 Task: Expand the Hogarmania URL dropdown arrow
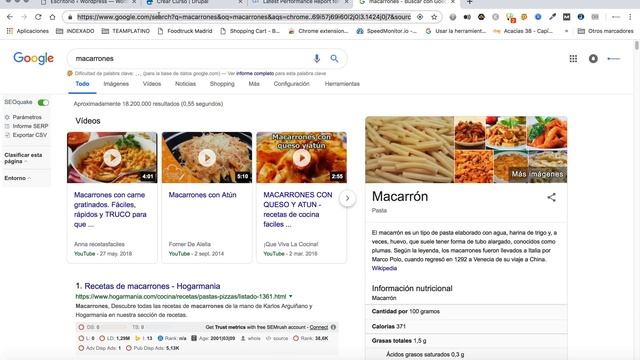(x=291, y=296)
